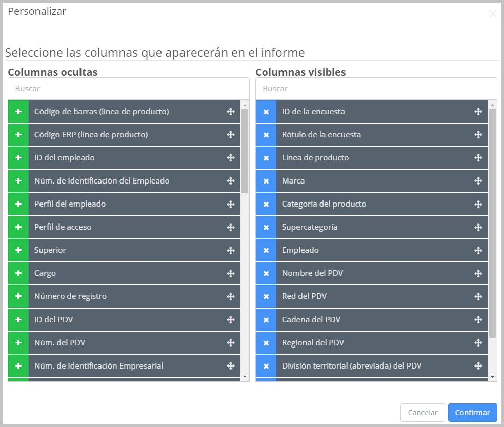Click move handle for 'Perfil de acceso'
The image size is (504, 427).
231,227
